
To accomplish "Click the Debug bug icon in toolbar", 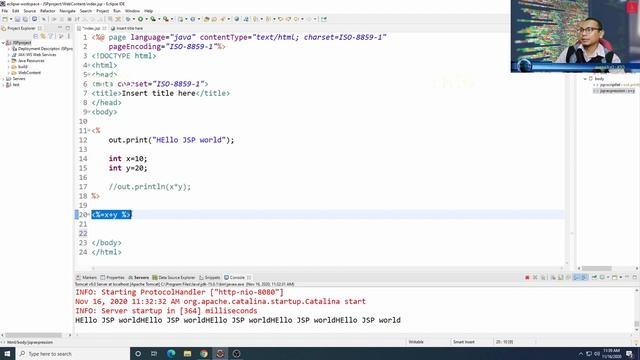I will [128, 19].
